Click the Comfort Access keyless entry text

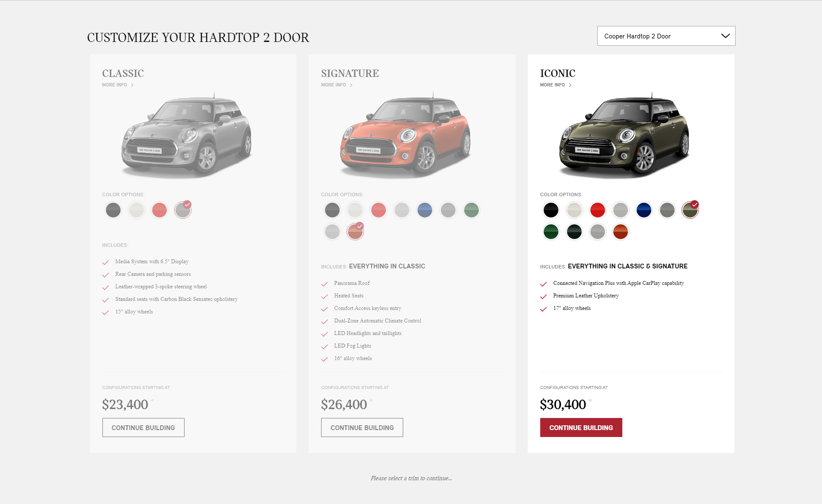tap(368, 308)
